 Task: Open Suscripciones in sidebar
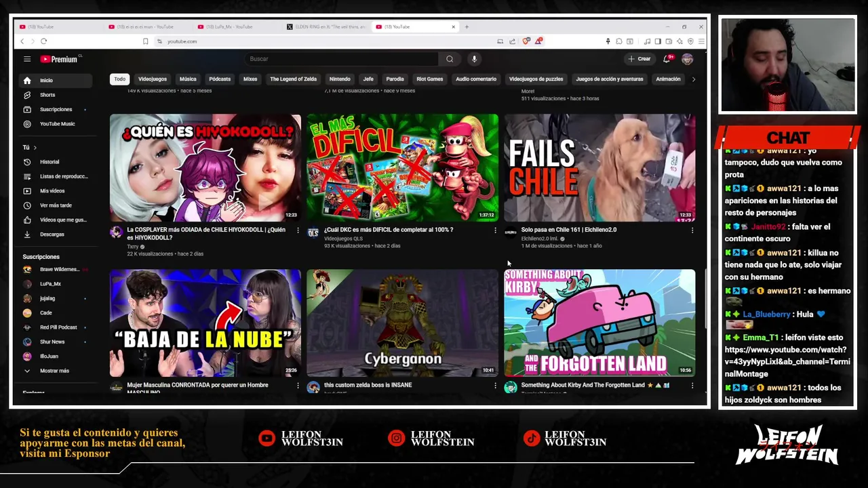[57, 109]
